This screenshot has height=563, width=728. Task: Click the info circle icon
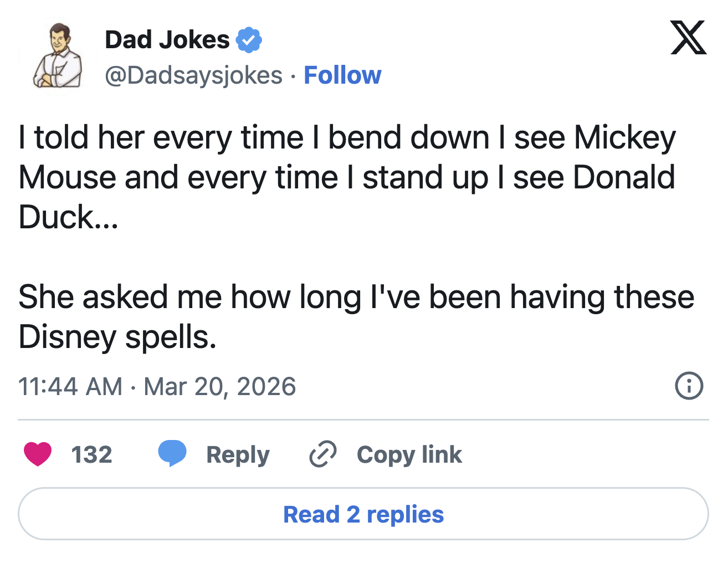coord(689,386)
